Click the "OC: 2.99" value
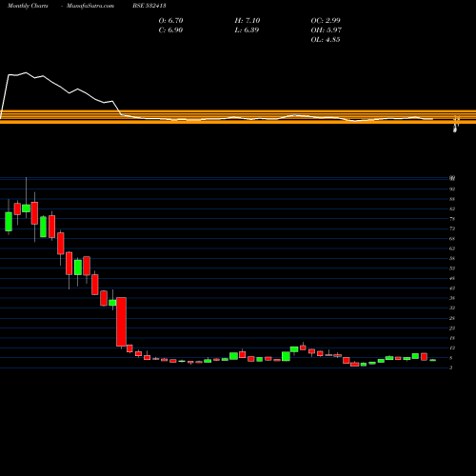 326,20
